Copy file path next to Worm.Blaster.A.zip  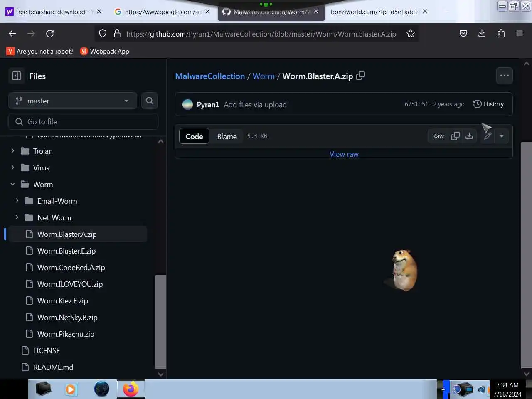[x=360, y=76]
